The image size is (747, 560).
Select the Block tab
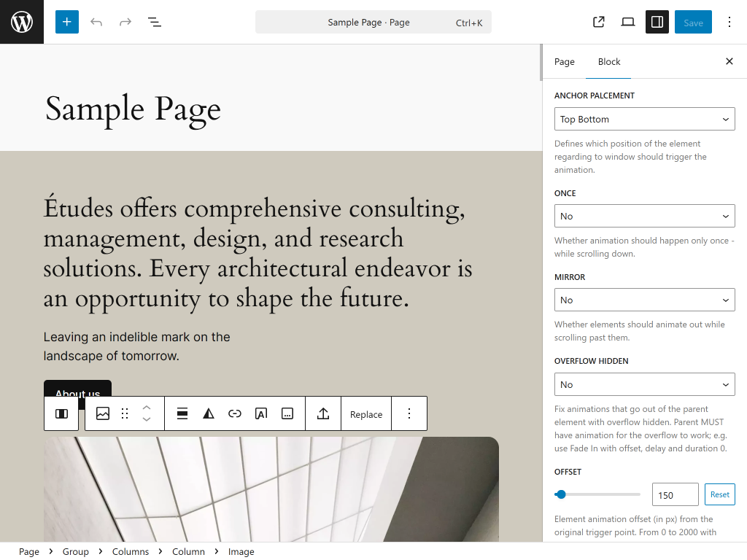tap(608, 62)
